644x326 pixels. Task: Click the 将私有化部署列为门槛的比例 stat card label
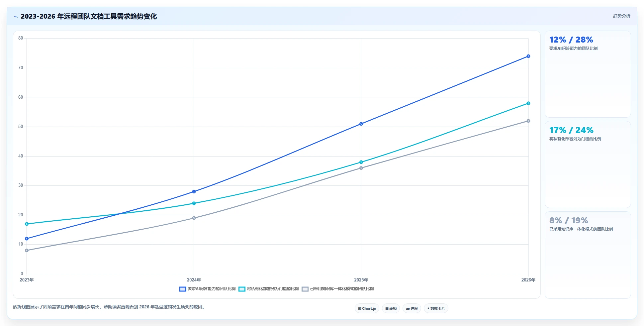point(575,139)
